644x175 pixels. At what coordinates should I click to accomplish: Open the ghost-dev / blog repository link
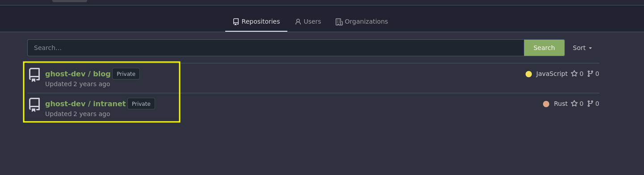point(78,74)
